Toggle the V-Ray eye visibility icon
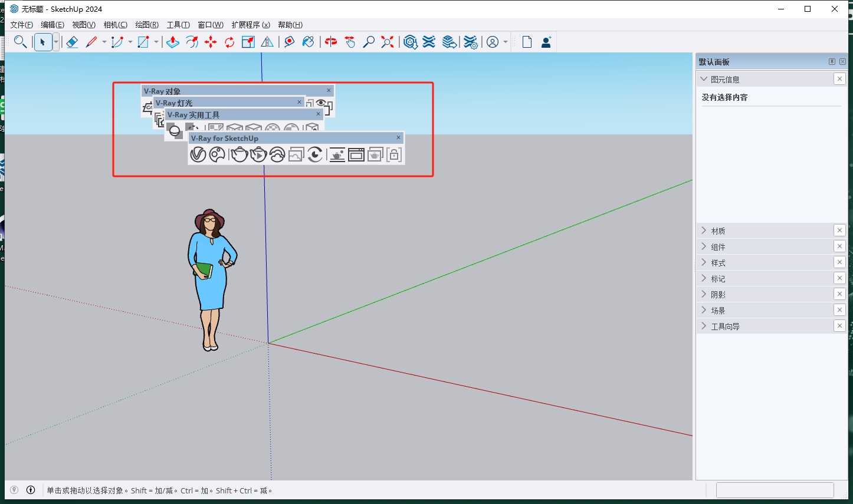This screenshot has width=853, height=504. (321, 103)
